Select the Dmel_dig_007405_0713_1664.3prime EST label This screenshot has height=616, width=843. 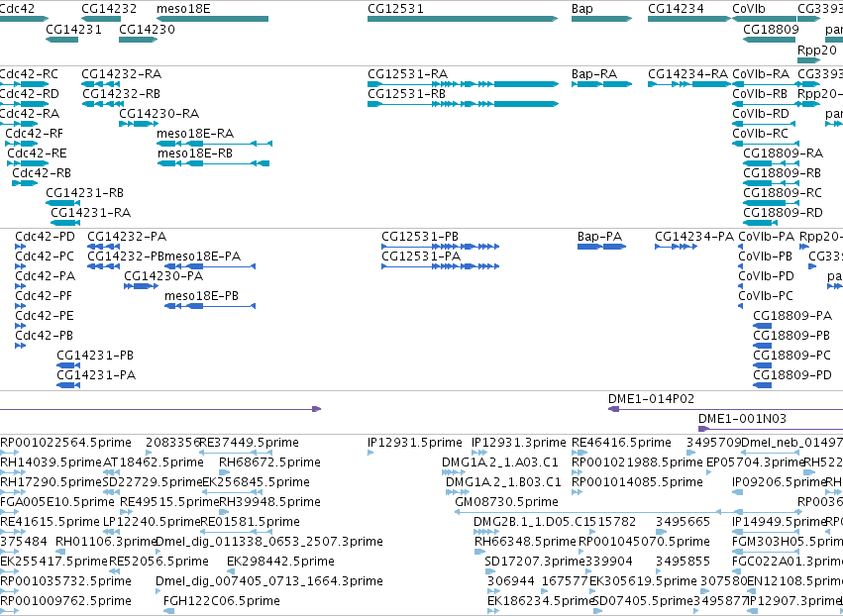click(x=269, y=581)
